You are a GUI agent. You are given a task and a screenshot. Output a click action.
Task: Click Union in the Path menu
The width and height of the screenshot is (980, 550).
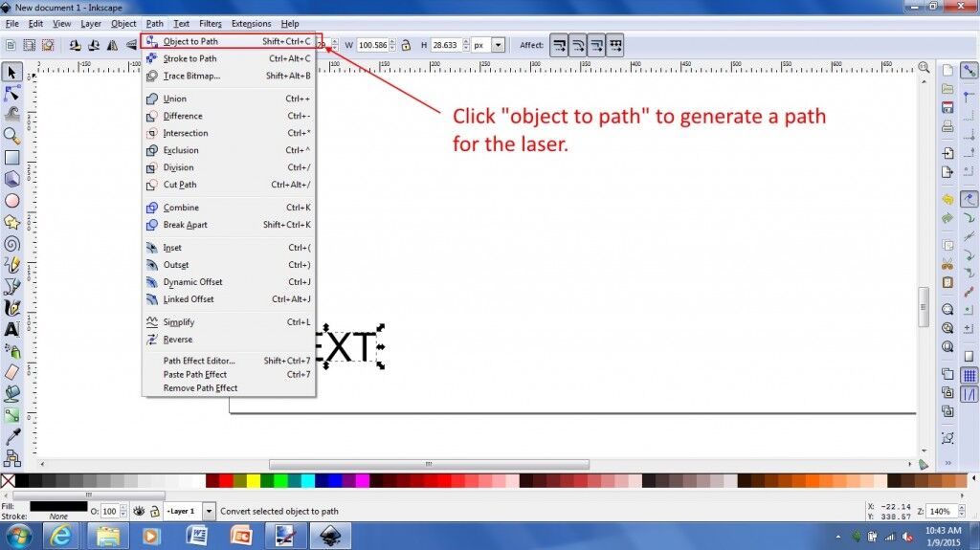tap(175, 99)
